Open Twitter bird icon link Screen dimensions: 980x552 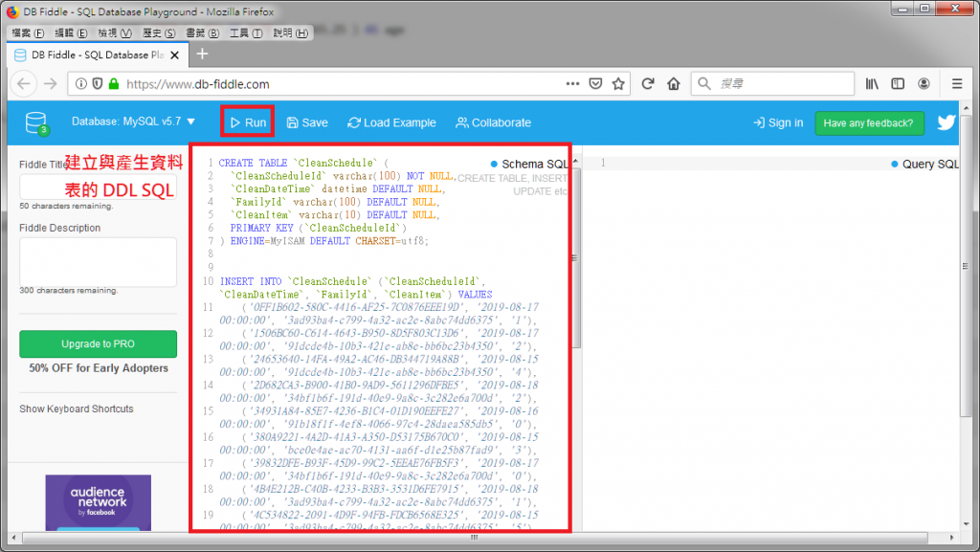[x=947, y=122]
